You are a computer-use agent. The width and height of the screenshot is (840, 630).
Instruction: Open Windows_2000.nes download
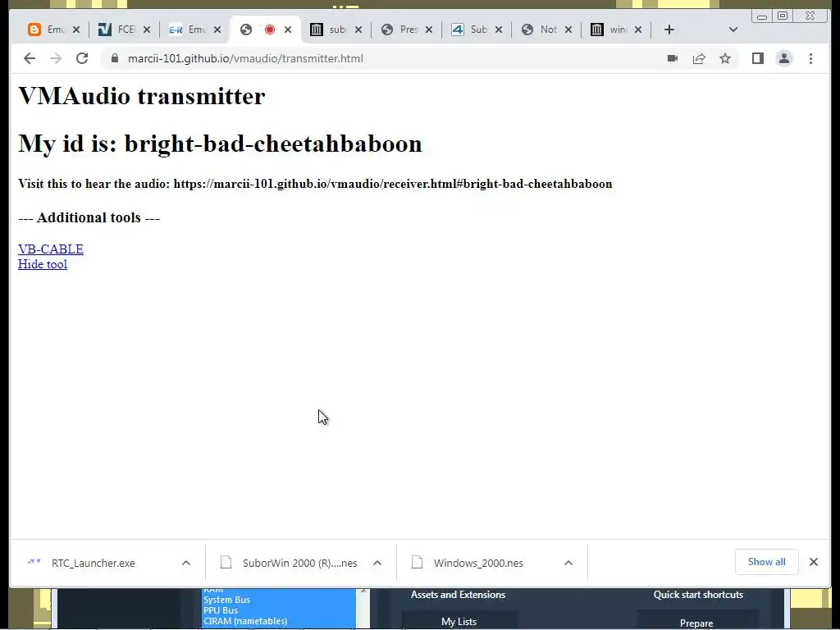point(478,563)
